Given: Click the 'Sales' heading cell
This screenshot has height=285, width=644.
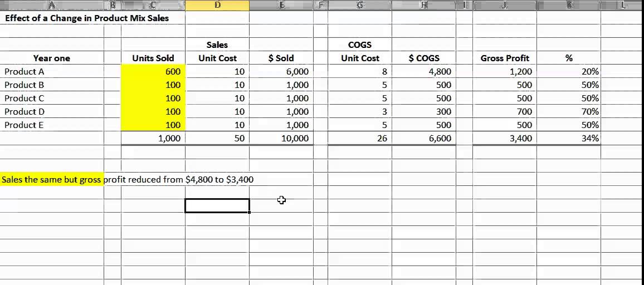Looking at the screenshot, I should (217, 45).
